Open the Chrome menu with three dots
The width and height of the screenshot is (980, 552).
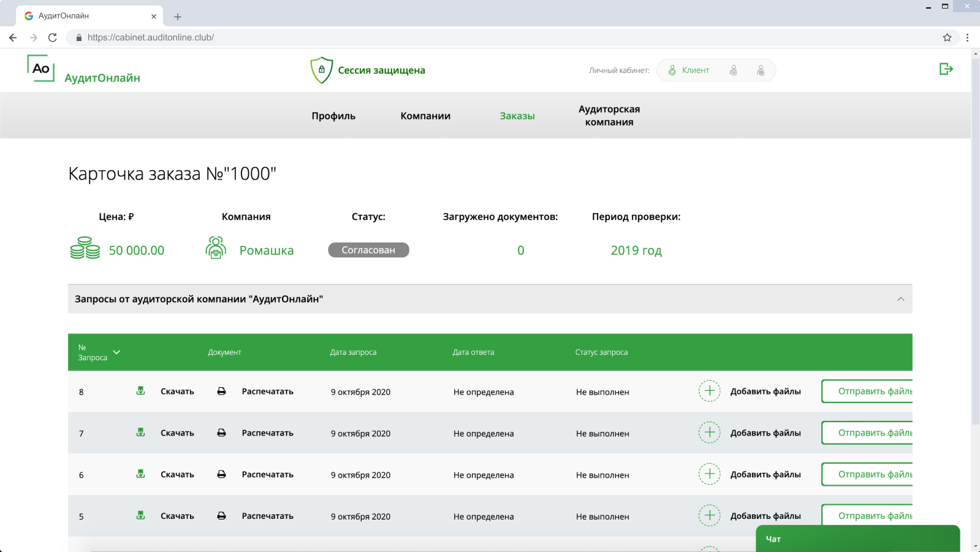(x=967, y=37)
